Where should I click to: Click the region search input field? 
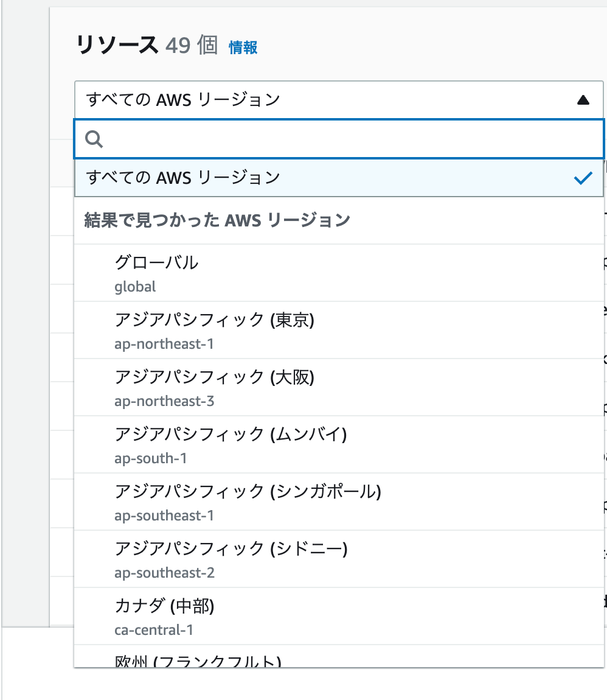339,139
